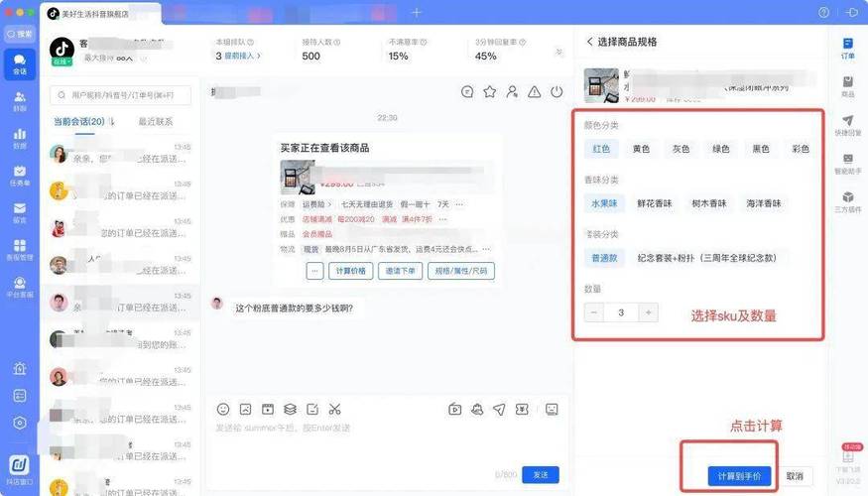
Task: Open 快捷回复 in the right sidebar
Action: [x=848, y=125]
